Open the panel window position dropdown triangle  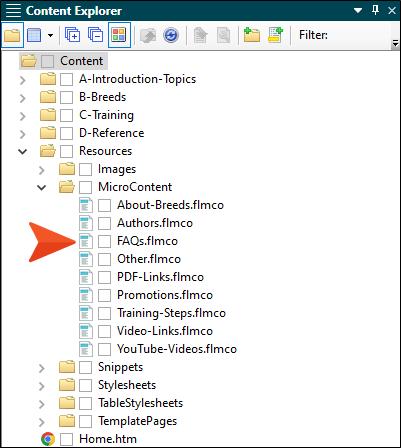point(358,11)
